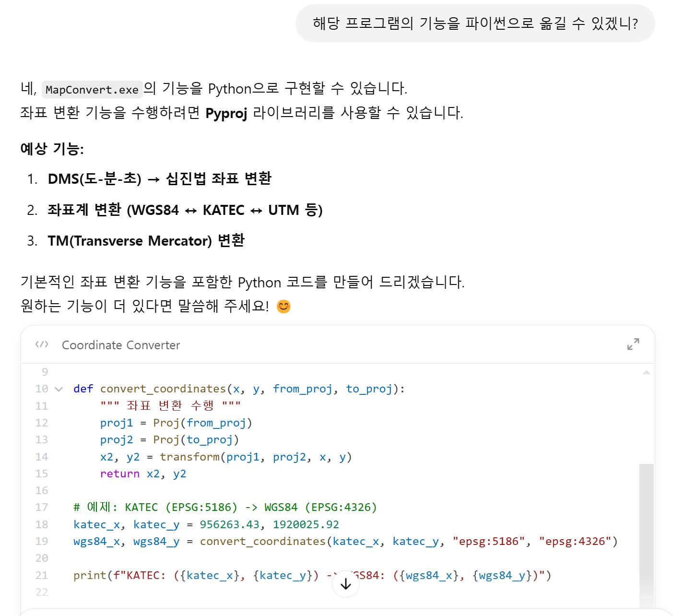Screen dimensions: 673x616
Task: Click the scroll-to-bottom arrow button
Action: (x=345, y=584)
